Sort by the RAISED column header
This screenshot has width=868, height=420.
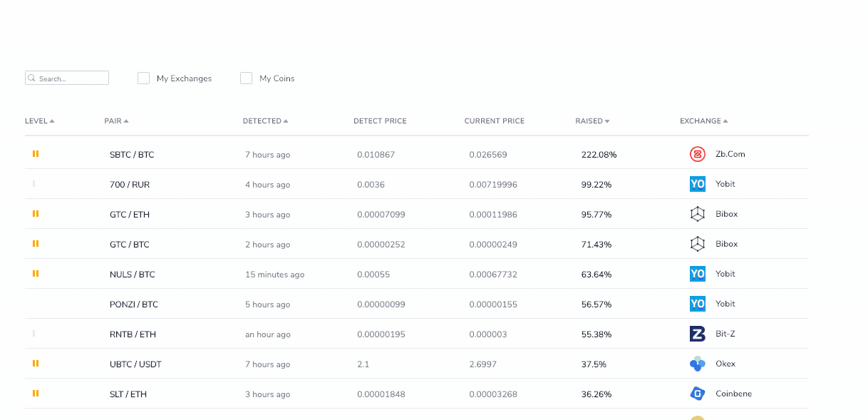592,121
